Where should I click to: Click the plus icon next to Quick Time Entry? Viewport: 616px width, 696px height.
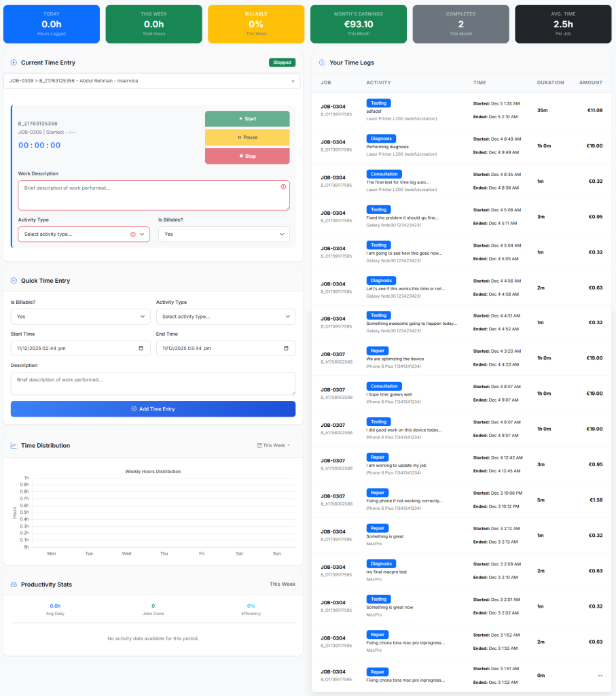click(13, 281)
